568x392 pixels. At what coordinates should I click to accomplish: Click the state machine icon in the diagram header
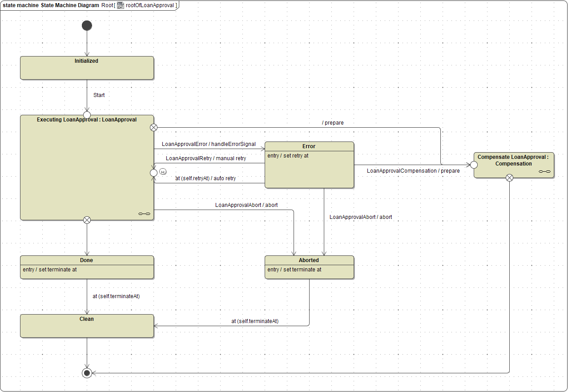(x=120, y=5)
